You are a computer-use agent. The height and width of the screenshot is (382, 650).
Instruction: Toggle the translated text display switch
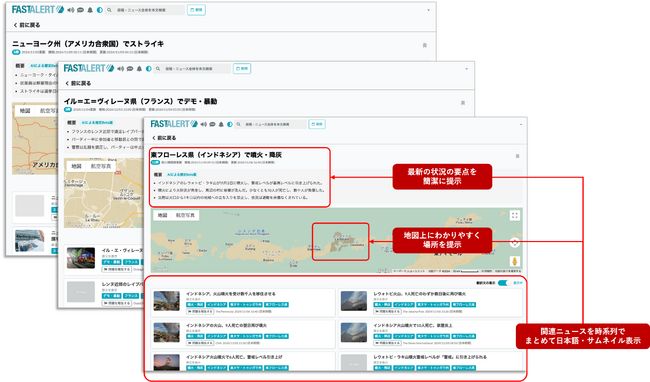pos(503,283)
